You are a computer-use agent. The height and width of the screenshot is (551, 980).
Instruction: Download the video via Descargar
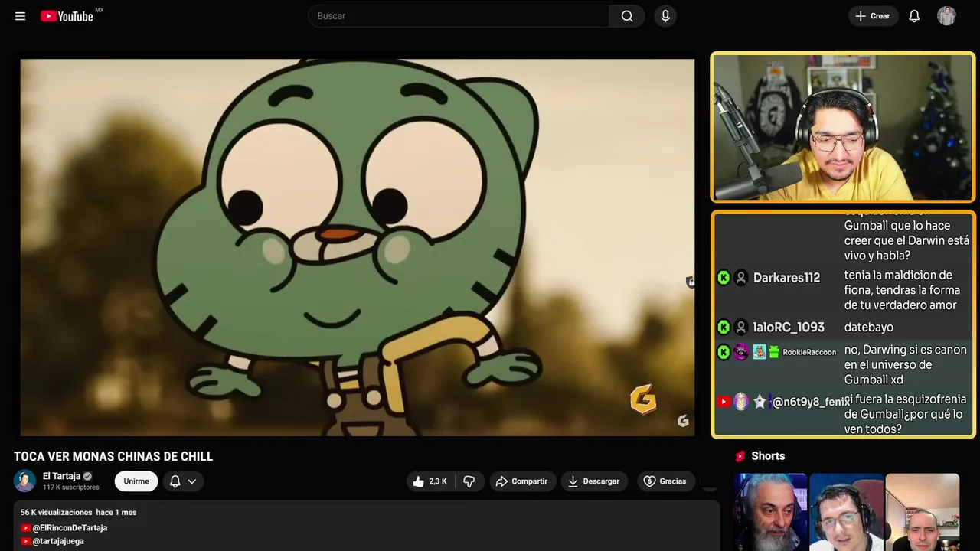[594, 481]
